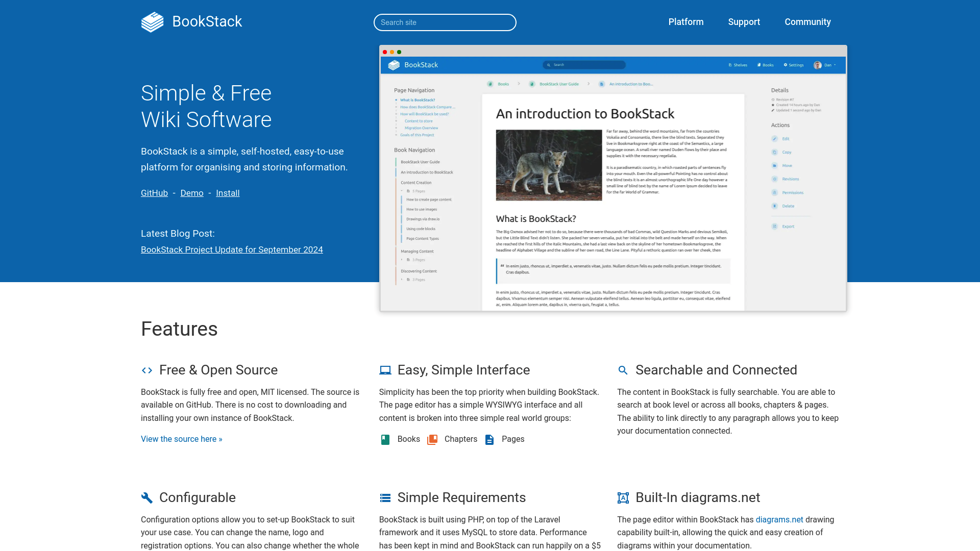Open the Platform menu
Viewport: 980px width, 551px height.
[686, 21]
